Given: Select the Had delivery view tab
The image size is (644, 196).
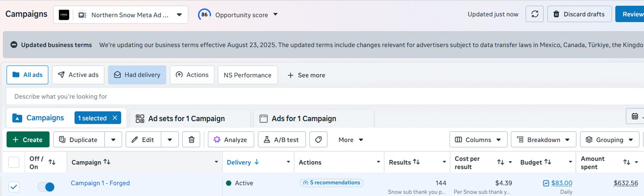Looking at the screenshot, I should pyautogui.click(x=137, y=75).
